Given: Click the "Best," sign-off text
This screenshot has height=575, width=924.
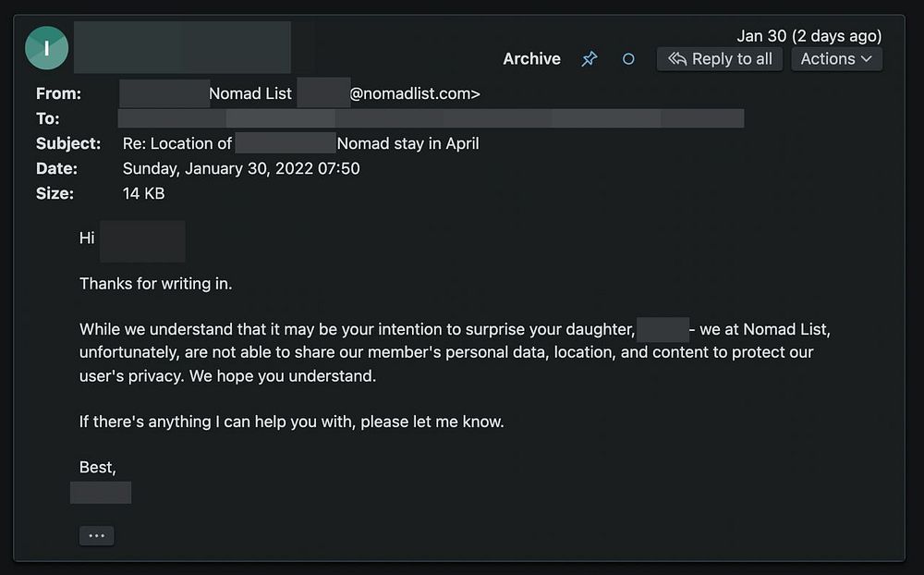Looking at the screenshot, I should (98, 467).
